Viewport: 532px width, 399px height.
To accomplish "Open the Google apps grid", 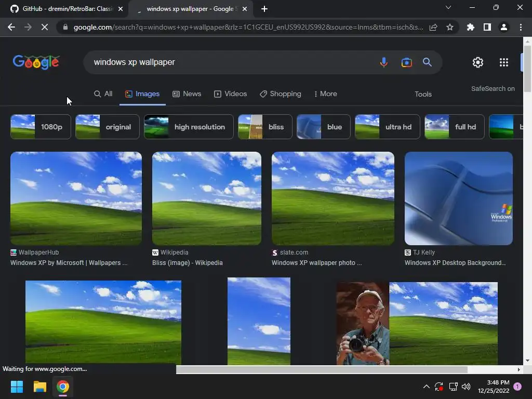I will [x=504, y=62].
